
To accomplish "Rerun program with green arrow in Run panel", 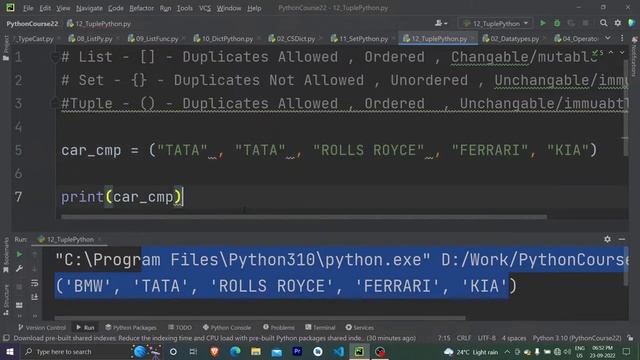I will [x=19, y=254].
